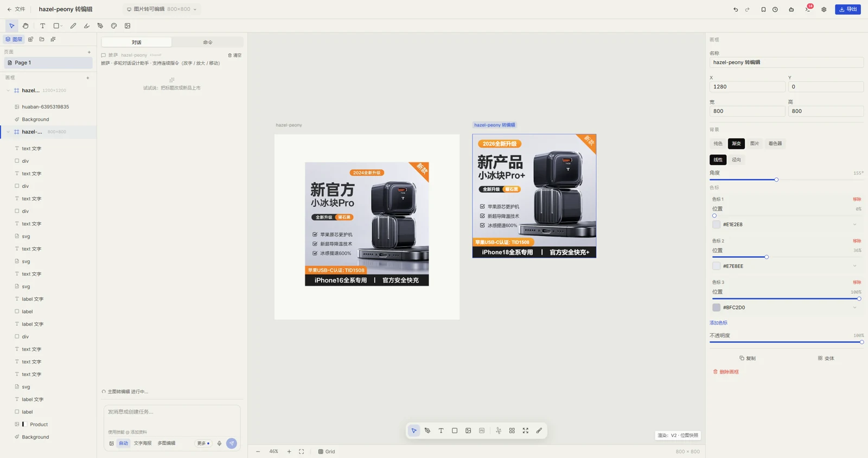Collapse the hazel... 1200×1200 frame
Image resolution: width=868 pixels, height=458 pixels.
(x=8, y=91)
